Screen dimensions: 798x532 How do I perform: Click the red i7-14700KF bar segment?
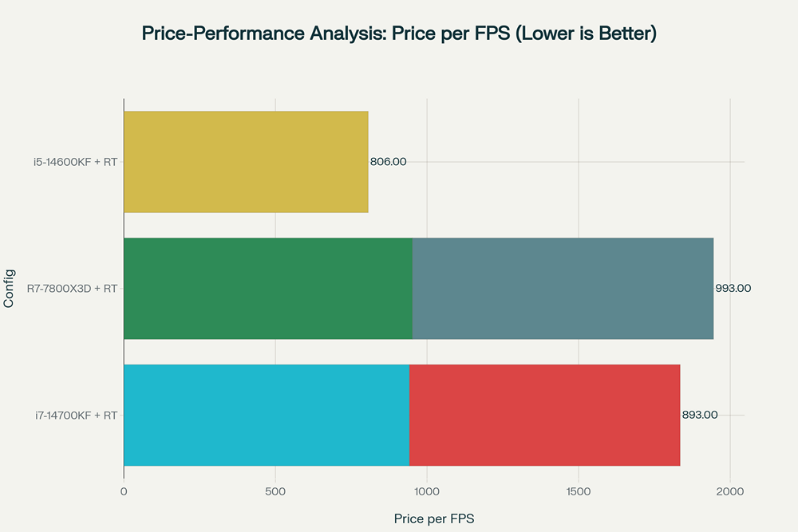pos(544,415)
